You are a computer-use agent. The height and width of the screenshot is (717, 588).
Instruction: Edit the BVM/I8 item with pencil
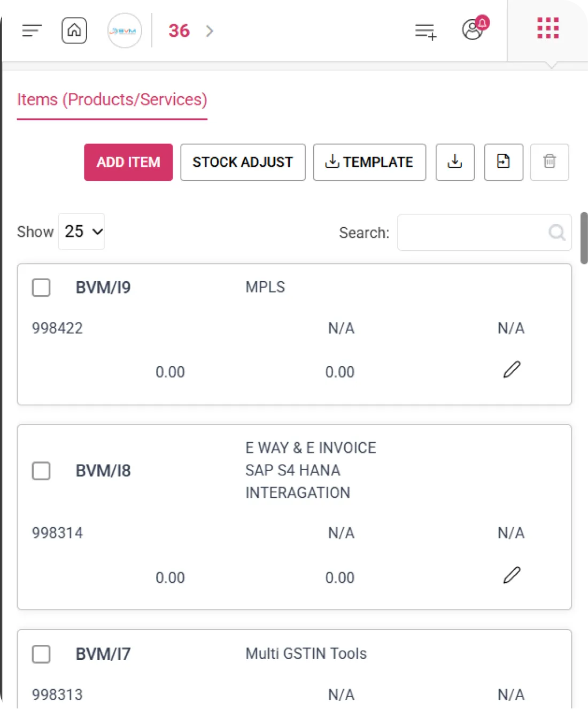pos(512,575)
